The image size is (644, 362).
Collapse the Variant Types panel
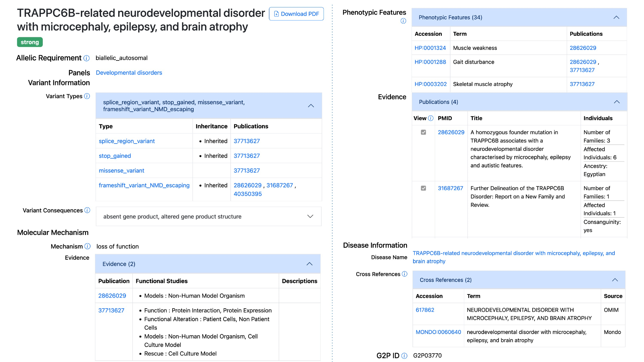[311, 106]
